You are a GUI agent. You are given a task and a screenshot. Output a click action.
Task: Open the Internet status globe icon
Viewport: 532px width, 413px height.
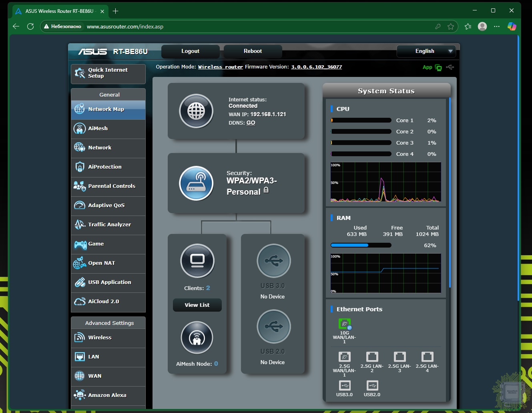point(196,111)
